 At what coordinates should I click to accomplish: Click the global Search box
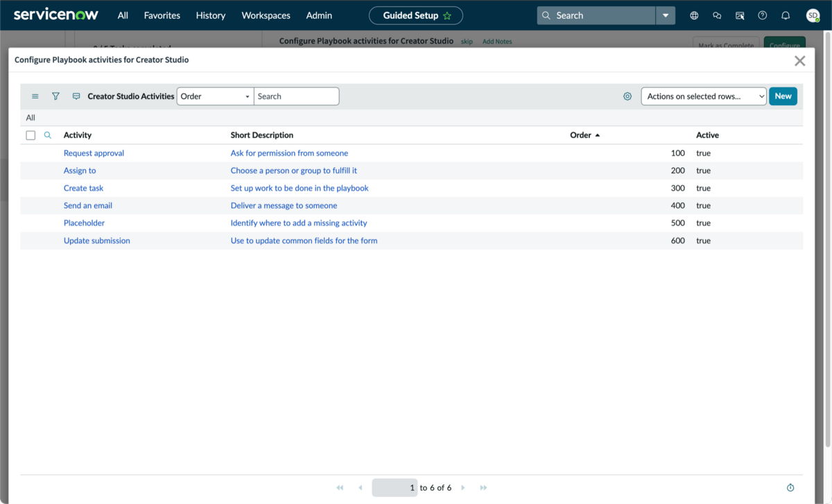click(596, 15)
